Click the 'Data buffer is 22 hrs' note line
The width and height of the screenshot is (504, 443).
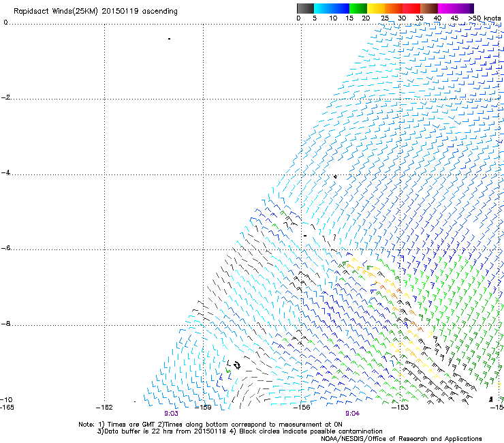click(x=240, y=431)
